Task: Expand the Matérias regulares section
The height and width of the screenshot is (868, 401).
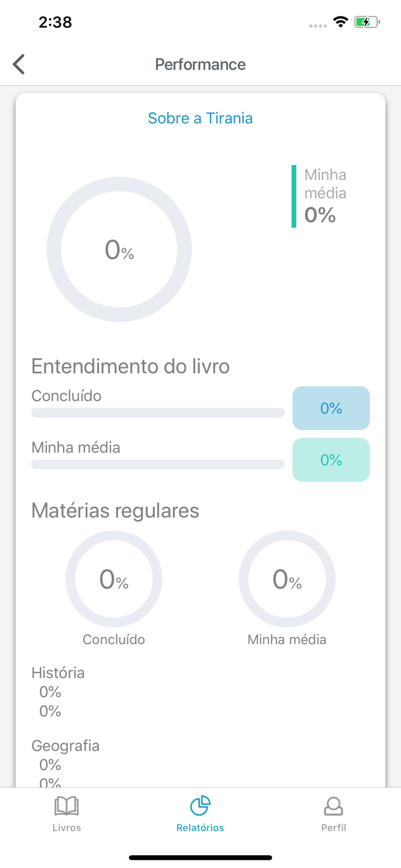Action: tap(115, 510)
